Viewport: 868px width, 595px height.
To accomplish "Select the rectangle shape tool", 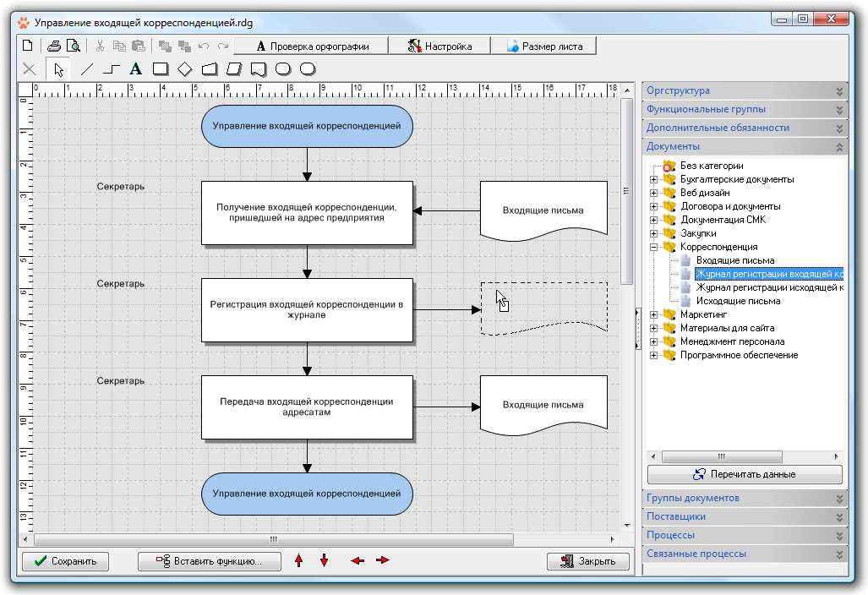I will tap(160, 69).
